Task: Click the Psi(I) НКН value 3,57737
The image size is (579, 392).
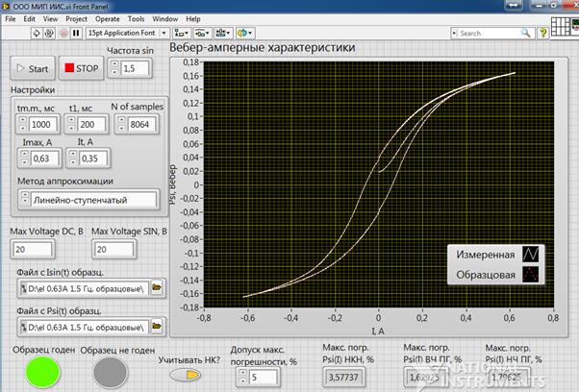Action: click(x=343, y=378)
